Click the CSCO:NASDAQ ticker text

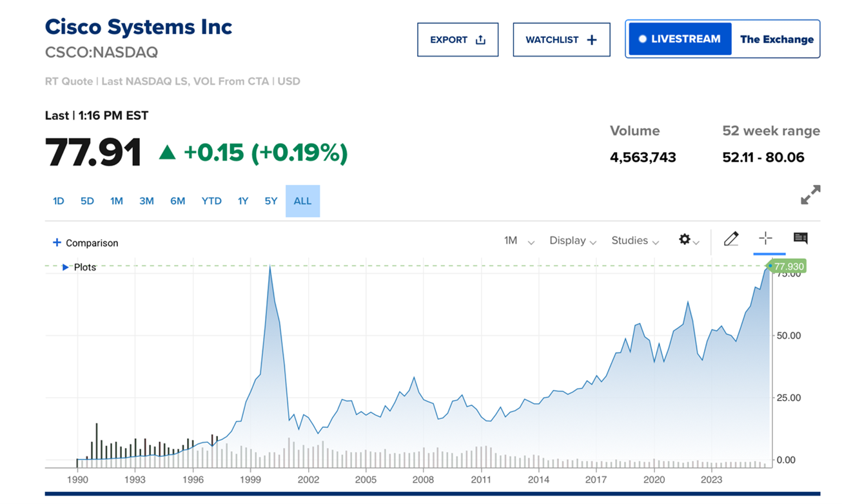pos(101,53)
